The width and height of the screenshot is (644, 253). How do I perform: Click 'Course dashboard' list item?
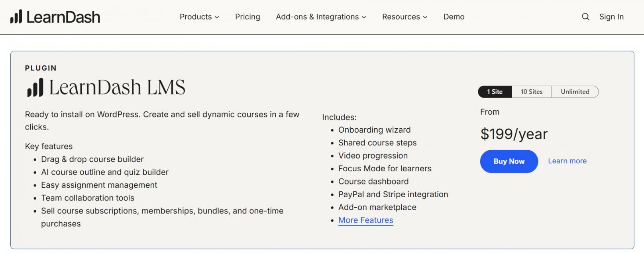pyautogui.click(x=373, y=181)
